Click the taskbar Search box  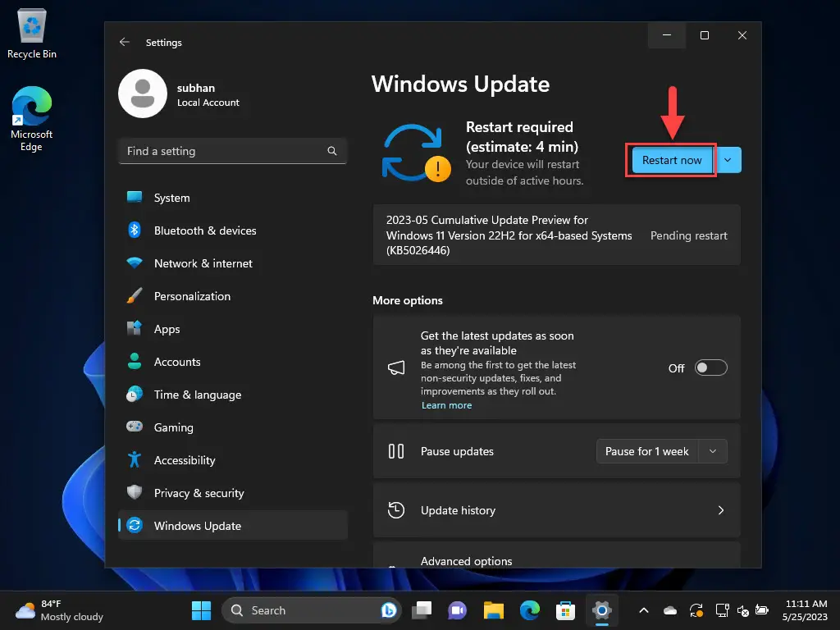coord(311,610)
